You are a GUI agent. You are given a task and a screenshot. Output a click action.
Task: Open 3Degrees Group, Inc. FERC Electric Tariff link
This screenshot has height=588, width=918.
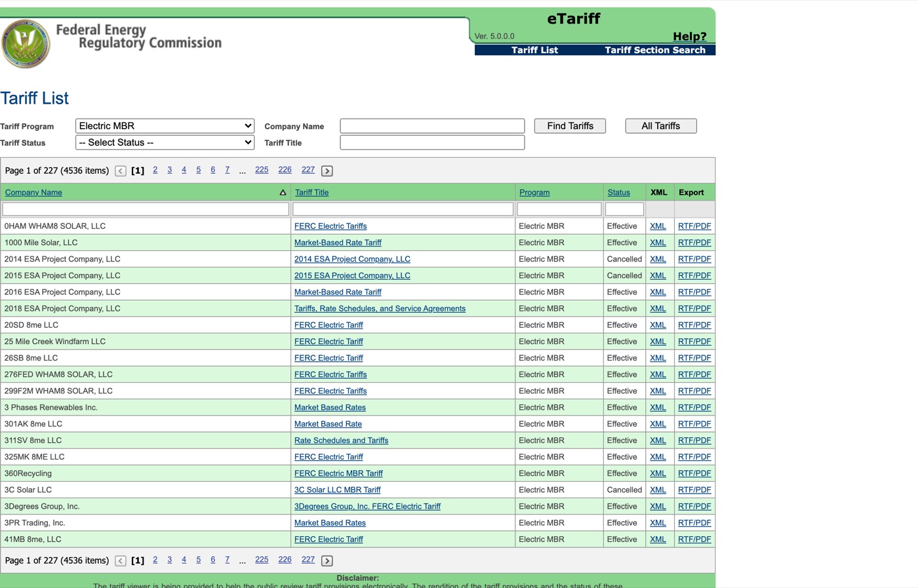coord(367,506)
